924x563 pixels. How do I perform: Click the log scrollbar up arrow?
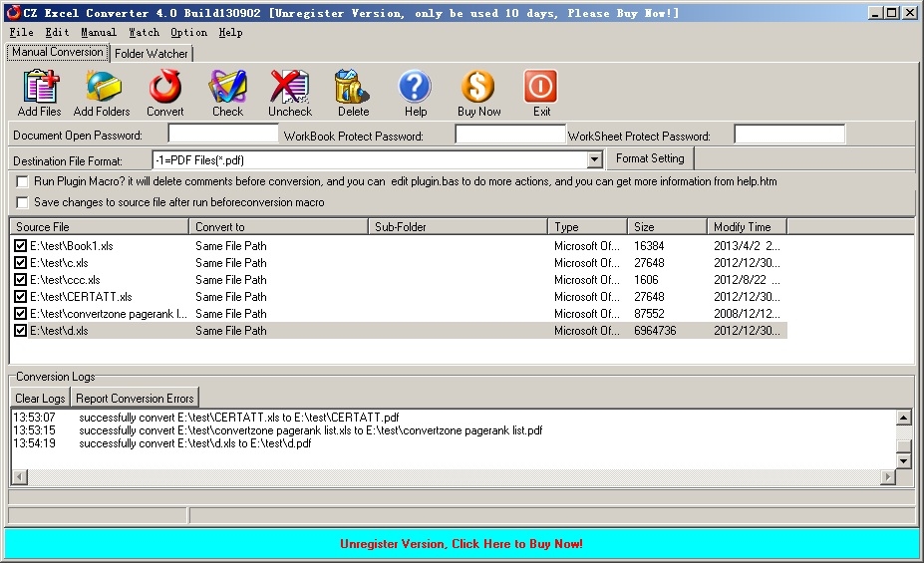(x=903, y=418)
